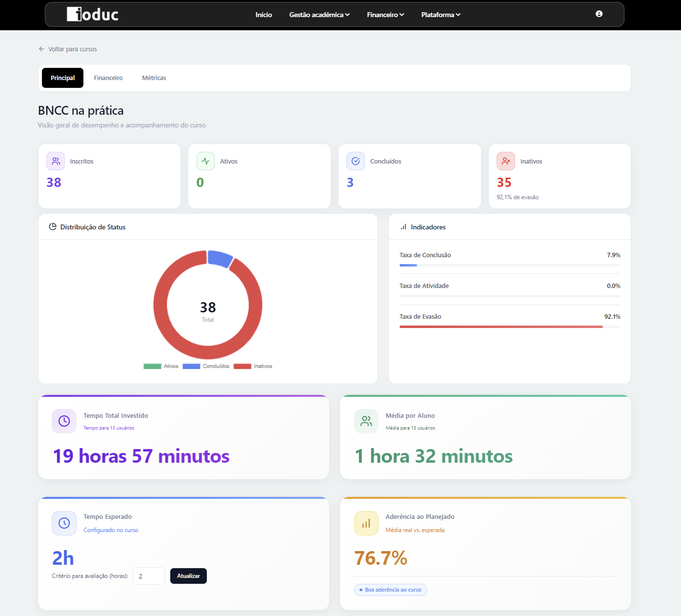
Task: Click the user profile icon in navbar
Action: point(599,14)
